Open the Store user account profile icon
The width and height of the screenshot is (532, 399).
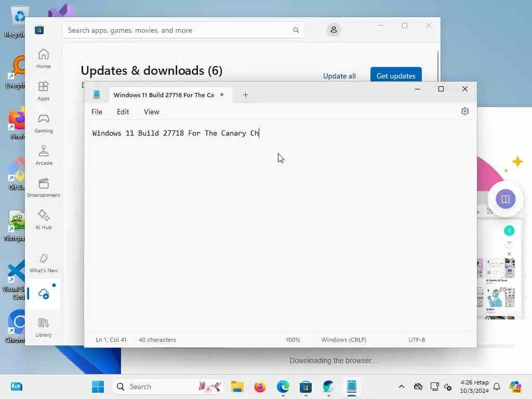click(334, 30)
